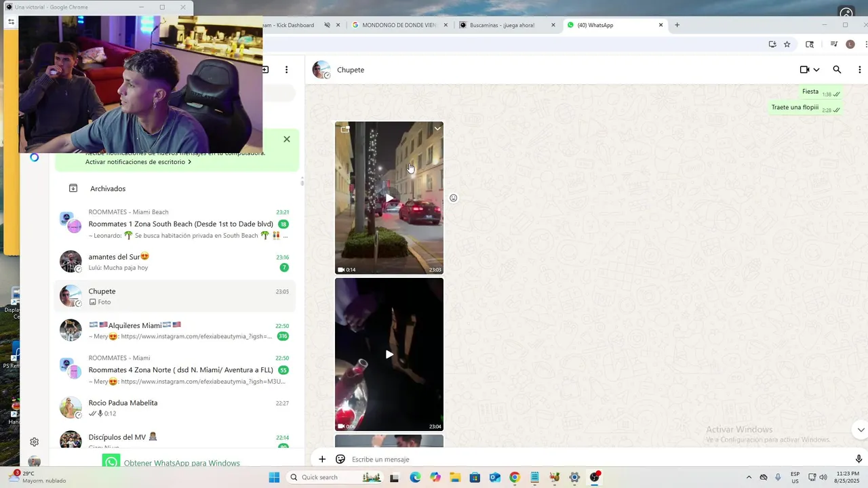Open Roommates 4 Zona Norte chat
This screenshot has width=868, height=488.
(175, 369)
